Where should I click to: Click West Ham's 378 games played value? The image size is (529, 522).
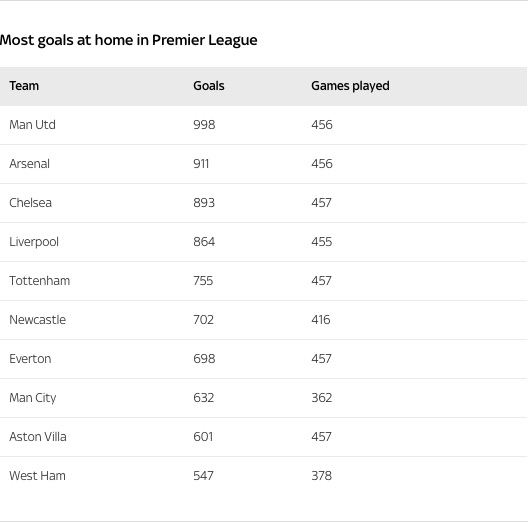322,476
